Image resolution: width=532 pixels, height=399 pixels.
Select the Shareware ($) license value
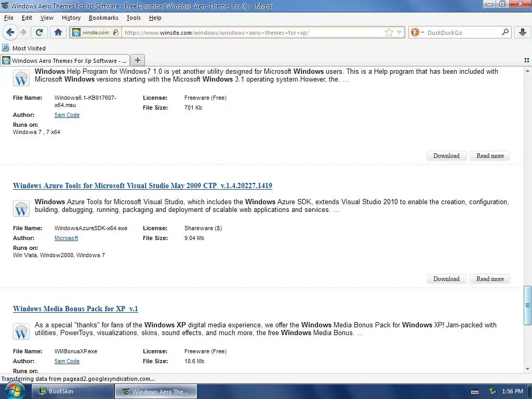(x=203, y=229)
